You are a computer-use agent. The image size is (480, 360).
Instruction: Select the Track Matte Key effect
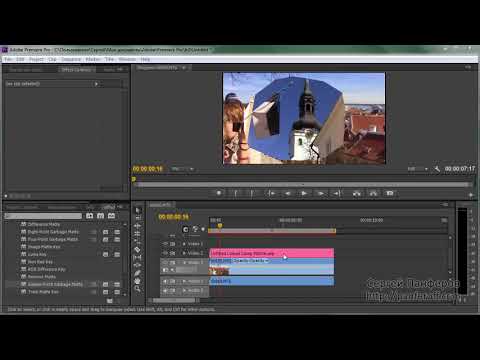tap(43, 292)
